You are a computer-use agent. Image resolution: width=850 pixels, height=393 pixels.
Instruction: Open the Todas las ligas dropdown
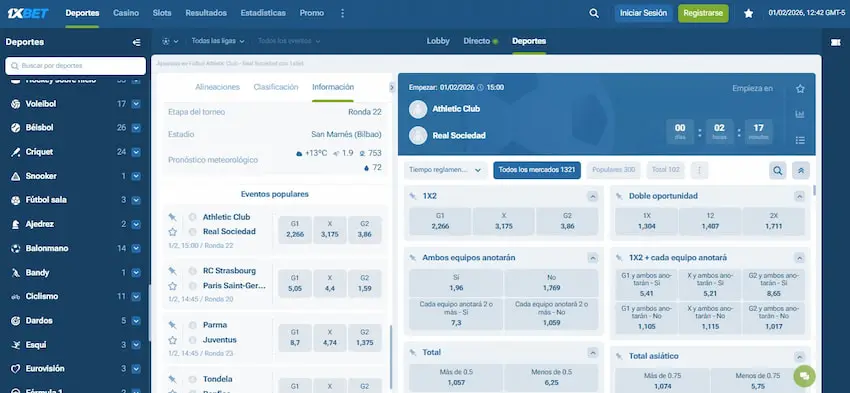(218, 41)
